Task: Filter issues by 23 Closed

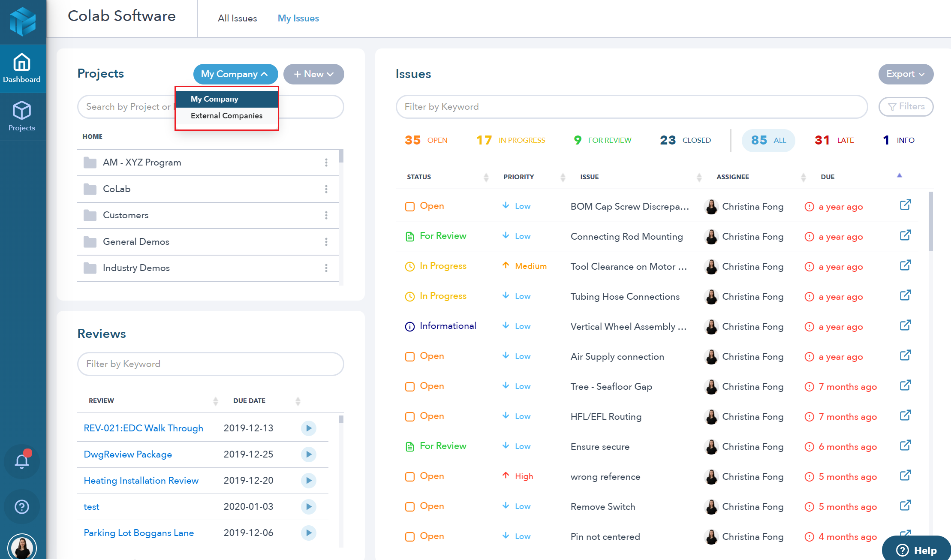Action: pos(685,140)
